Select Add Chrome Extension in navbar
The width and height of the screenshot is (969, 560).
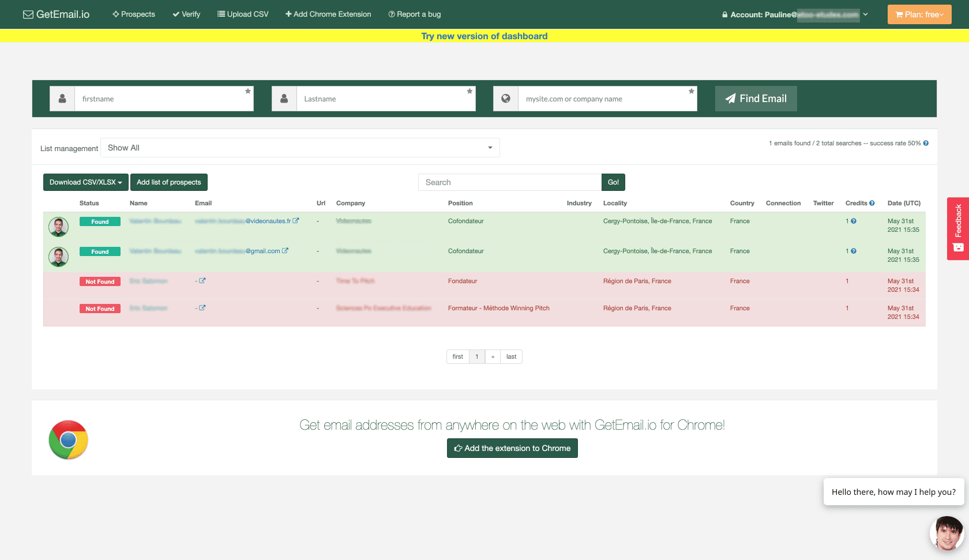point(328,14)
